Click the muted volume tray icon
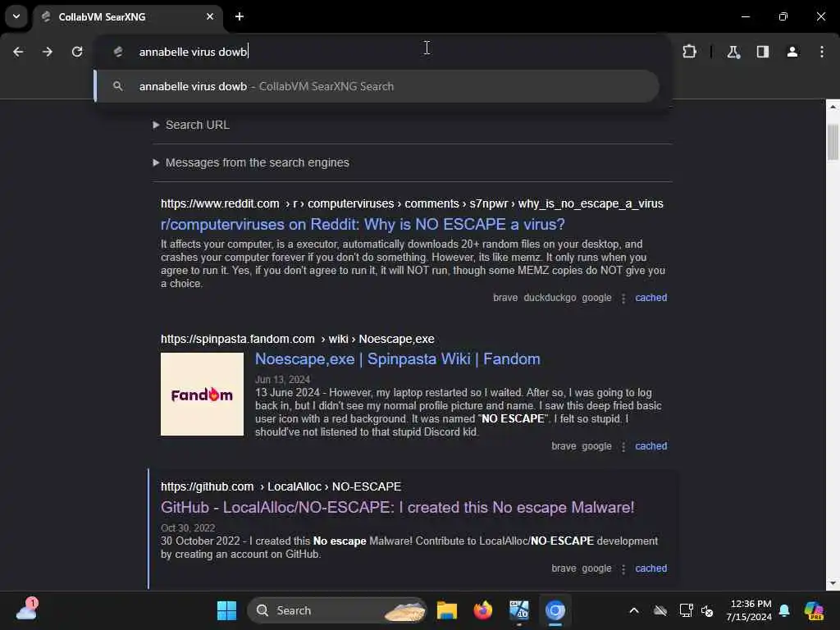The width and height of the screenshot is (840, 630). [x=707, y=610]
